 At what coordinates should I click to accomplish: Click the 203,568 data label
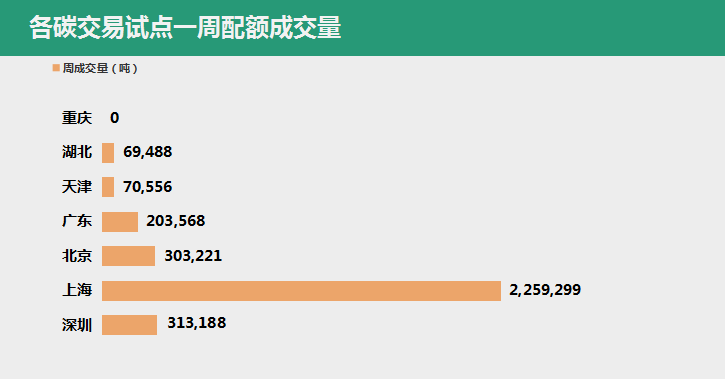pos(176,221)
